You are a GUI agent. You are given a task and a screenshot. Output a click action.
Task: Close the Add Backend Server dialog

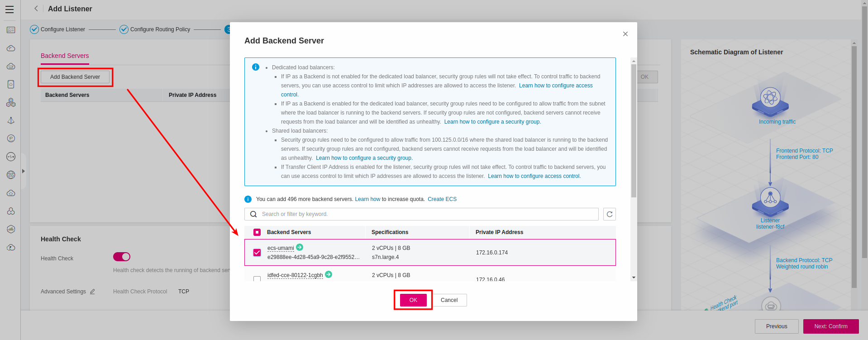(x=625, y=34)
